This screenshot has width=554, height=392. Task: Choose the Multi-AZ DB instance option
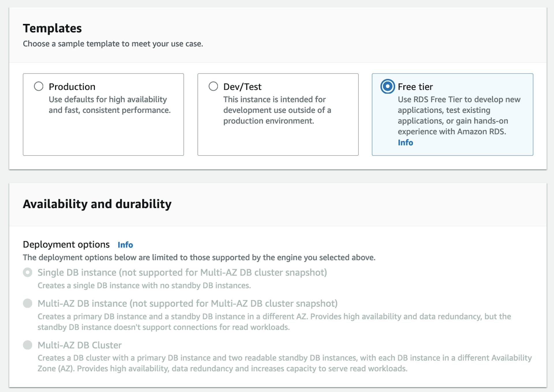28,303
